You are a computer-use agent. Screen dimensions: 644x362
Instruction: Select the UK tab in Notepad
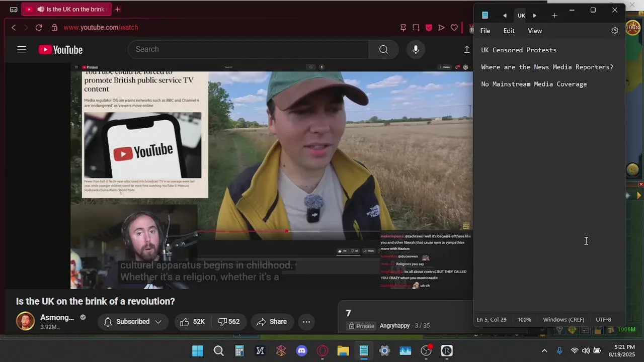coord(521,16)
